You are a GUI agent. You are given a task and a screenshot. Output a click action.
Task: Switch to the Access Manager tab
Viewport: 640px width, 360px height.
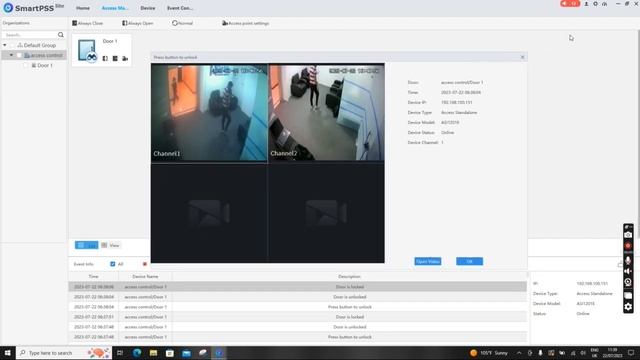coord(115,8)
